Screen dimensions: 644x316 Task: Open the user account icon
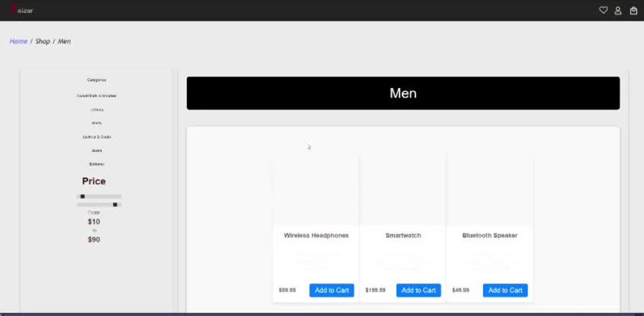(x=618, y=10)
